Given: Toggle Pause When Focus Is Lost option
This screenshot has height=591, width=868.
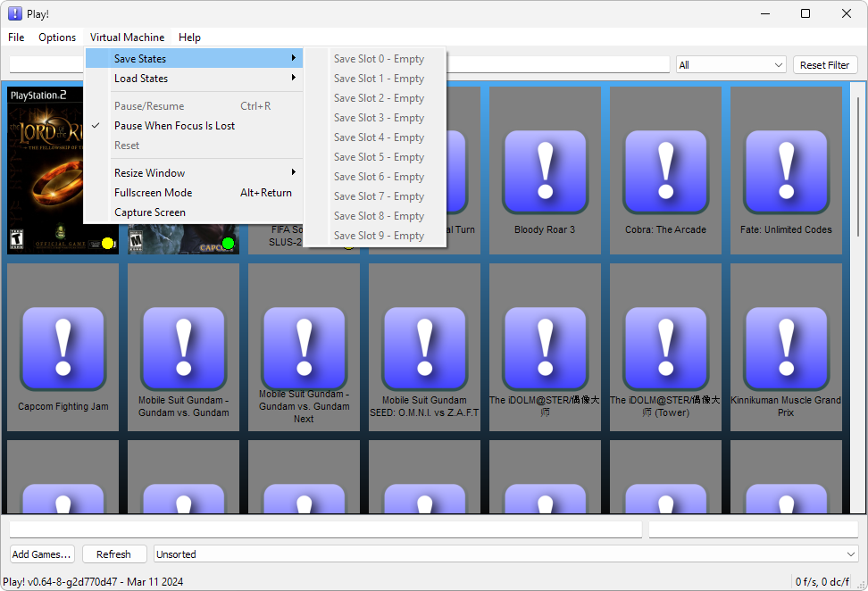Looking at the screenshot, I should 174,126.
